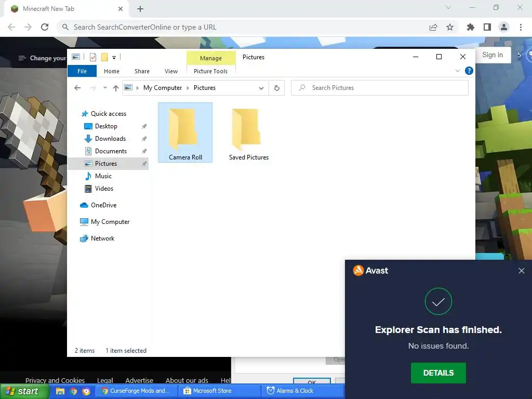The width and height of the screenshot is (532, 399).
Task: Expand the Explorer ribbon chevron
Action: (x=457, y=71)
